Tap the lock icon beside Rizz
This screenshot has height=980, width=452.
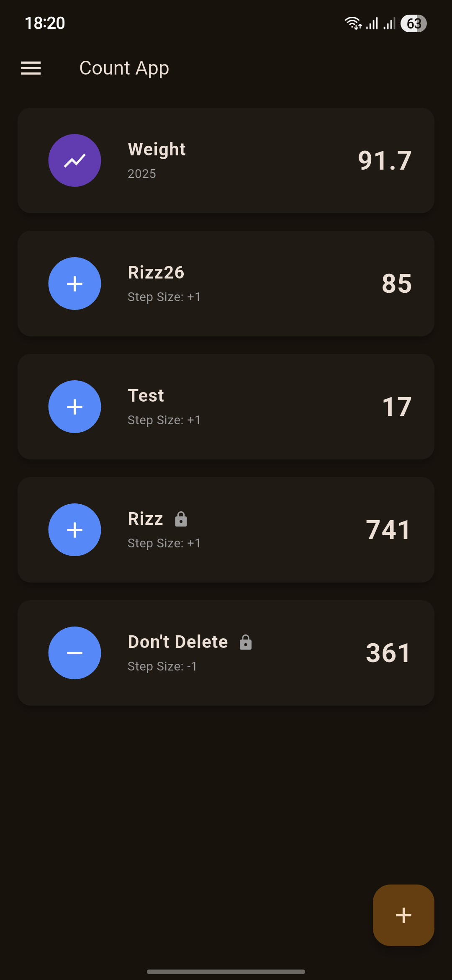tap(181, 519)
